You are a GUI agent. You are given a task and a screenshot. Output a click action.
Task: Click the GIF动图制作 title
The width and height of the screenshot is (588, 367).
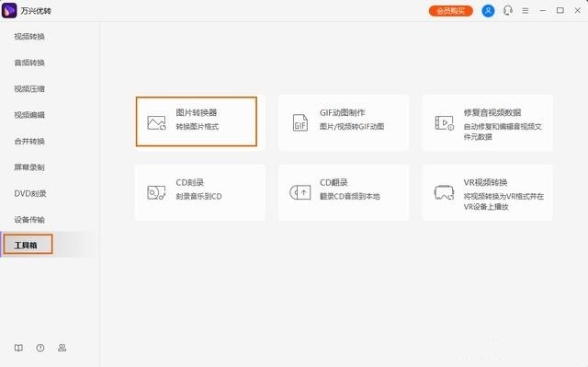343,112
